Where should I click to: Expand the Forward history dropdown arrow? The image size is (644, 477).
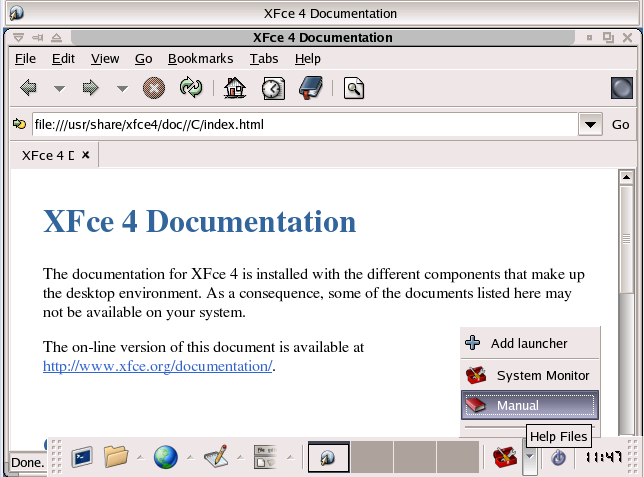pyautogui.click(x=122, y=89)
